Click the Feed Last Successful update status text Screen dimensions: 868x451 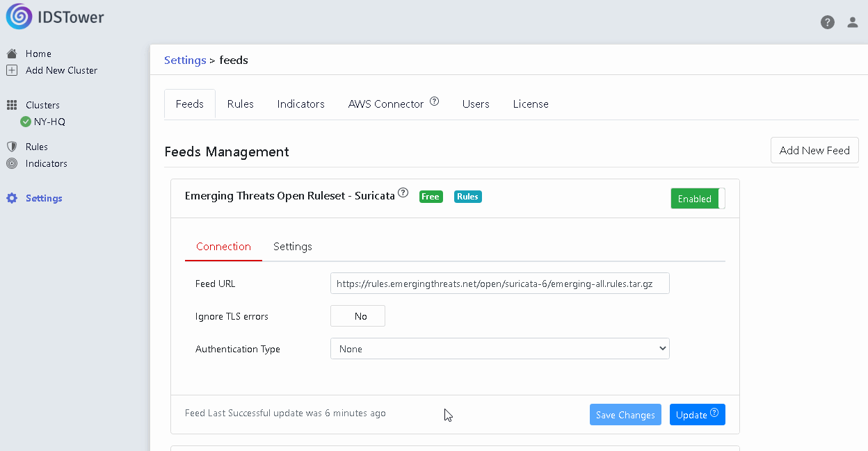(x=285, y=413)
